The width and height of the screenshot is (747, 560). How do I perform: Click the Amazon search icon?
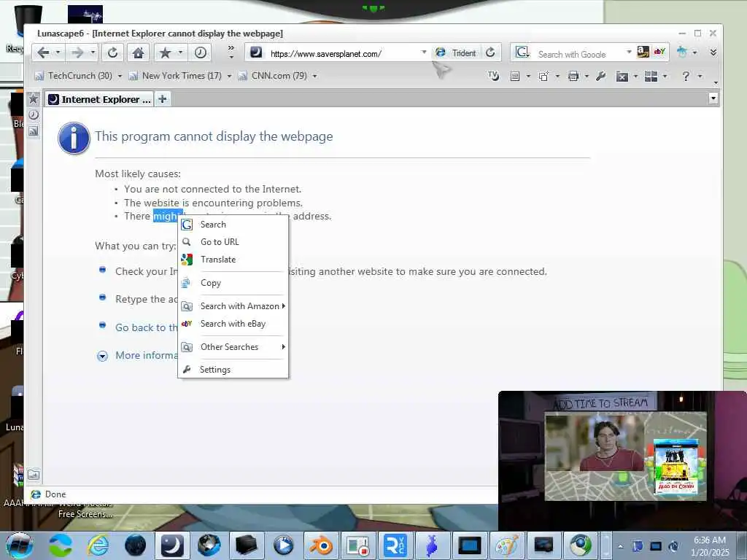[643, 52]
